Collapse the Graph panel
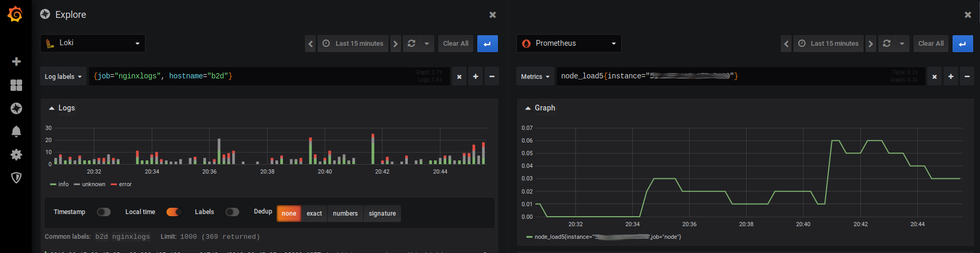 pos(540,108)
